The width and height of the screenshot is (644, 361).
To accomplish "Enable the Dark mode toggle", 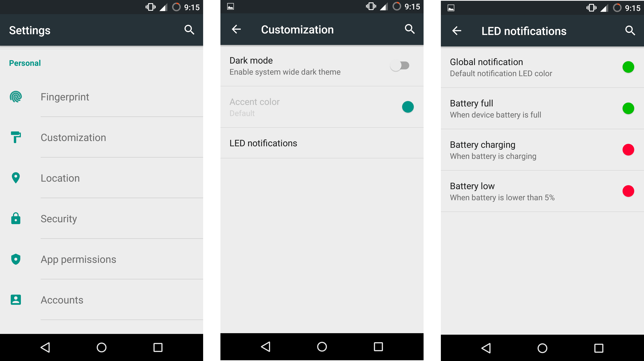I will coord(400,65).
